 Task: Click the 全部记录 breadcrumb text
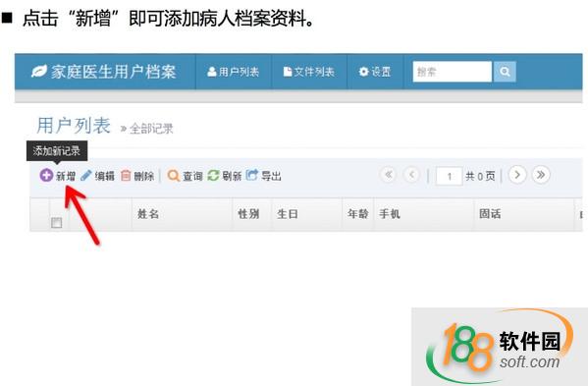(151, 129)
